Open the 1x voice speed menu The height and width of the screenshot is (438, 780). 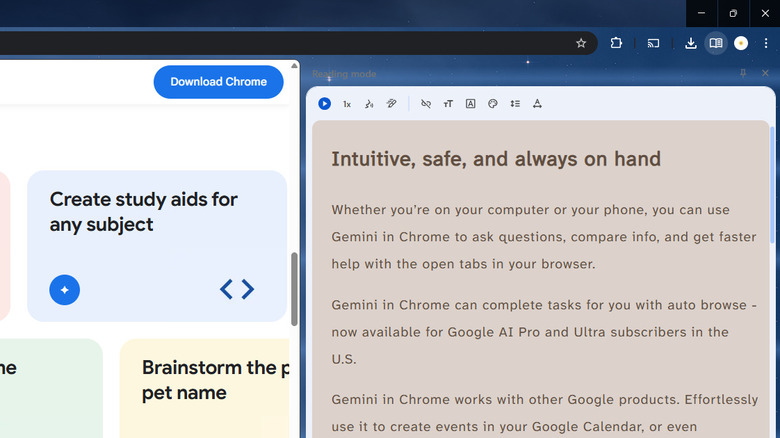347,104
